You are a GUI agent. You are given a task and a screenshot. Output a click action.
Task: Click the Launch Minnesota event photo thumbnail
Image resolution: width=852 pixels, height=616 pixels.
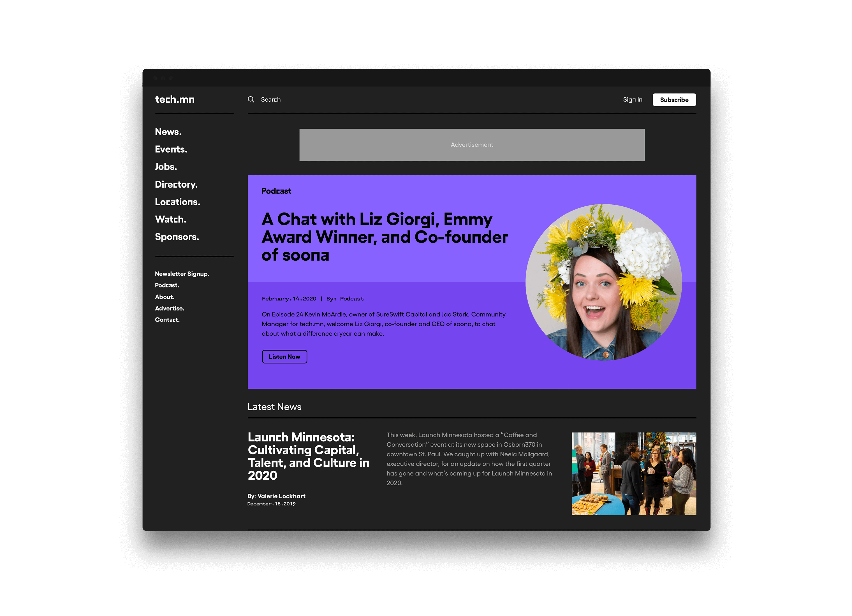pyautogui.click(x=633, y=473)
